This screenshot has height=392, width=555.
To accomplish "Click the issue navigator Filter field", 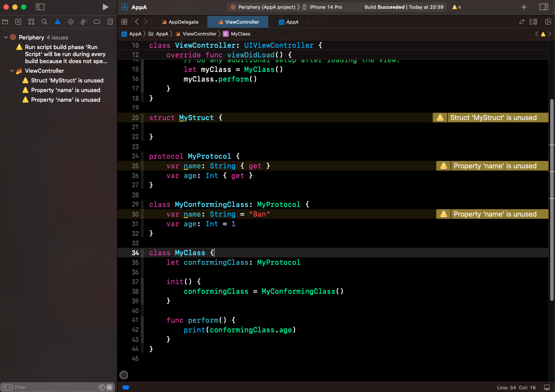I will tap(53, 387).
